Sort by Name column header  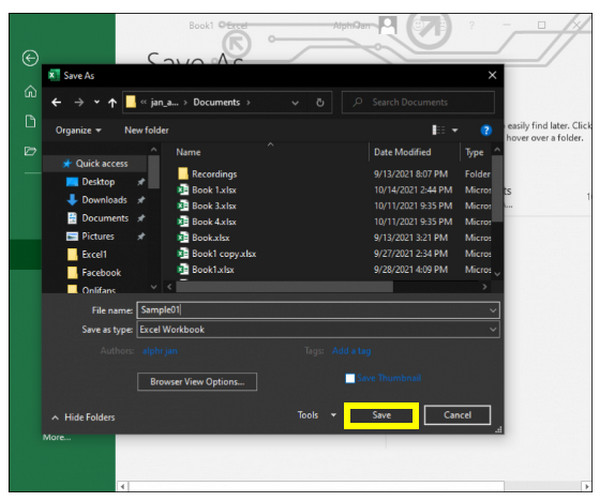[188, 152]
